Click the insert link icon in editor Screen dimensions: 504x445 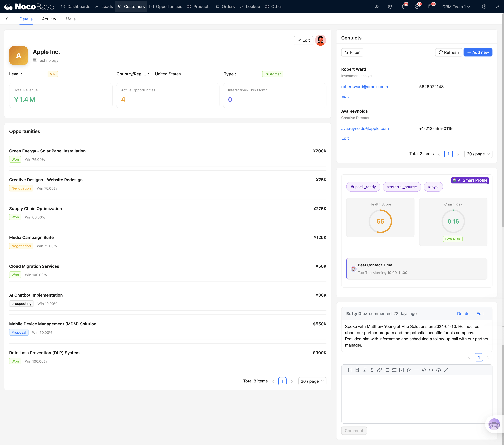[x=379, y=370]
